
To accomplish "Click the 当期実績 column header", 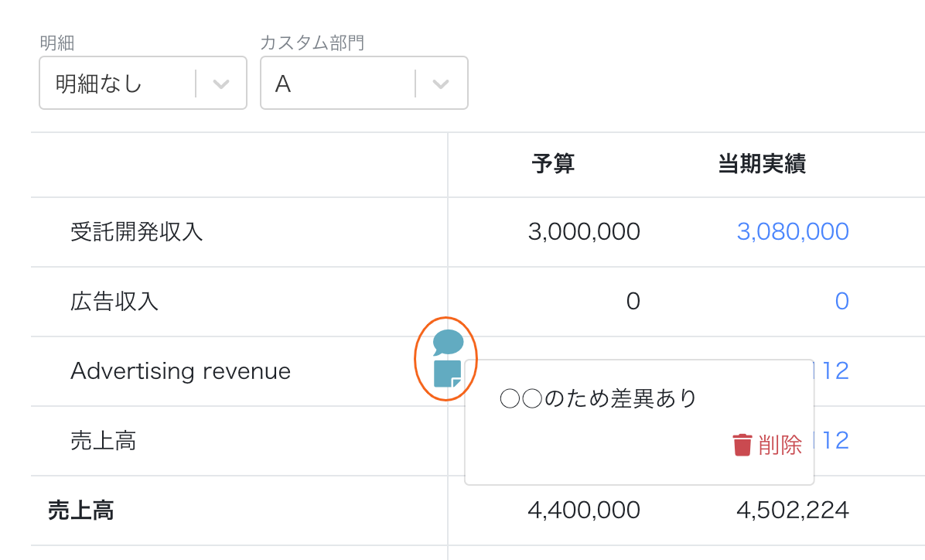I will [x=762, y=164].
